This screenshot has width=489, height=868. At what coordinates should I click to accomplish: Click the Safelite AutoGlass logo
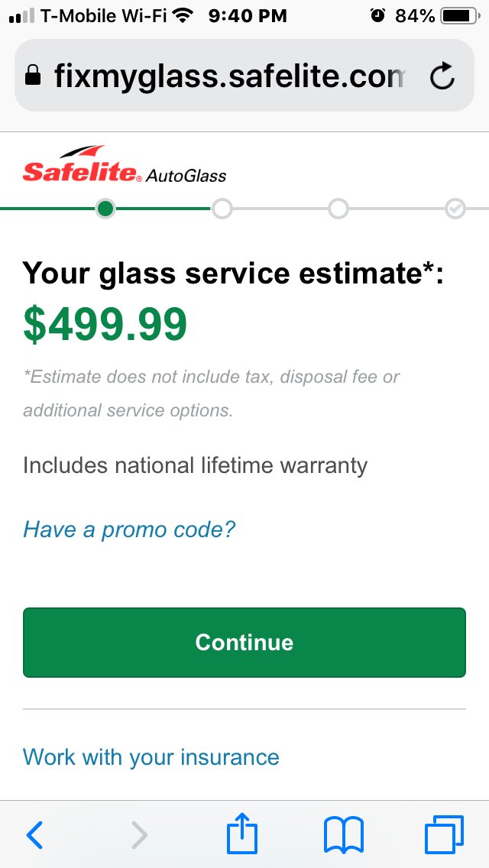125,164
